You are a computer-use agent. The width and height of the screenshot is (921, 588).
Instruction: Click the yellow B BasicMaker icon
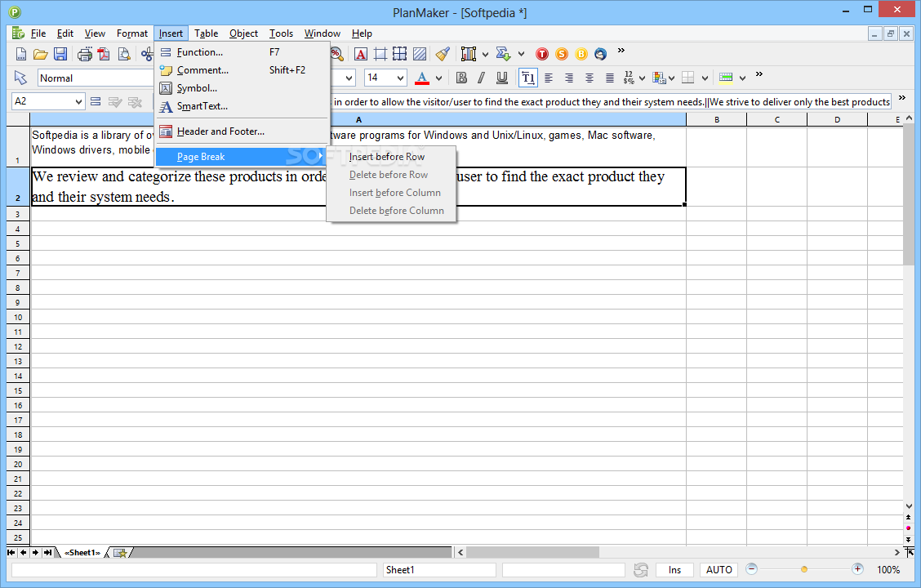[581, 55]
